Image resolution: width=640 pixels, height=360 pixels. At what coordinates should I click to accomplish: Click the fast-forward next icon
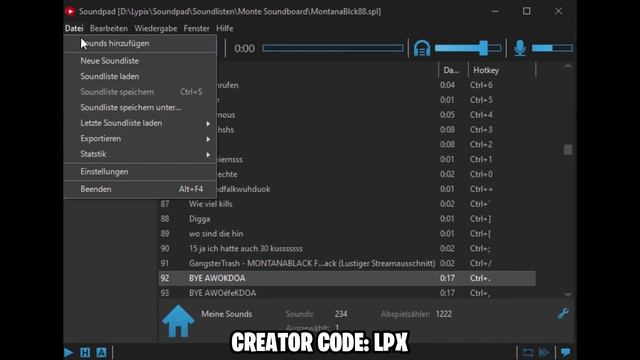pos(544,353)
